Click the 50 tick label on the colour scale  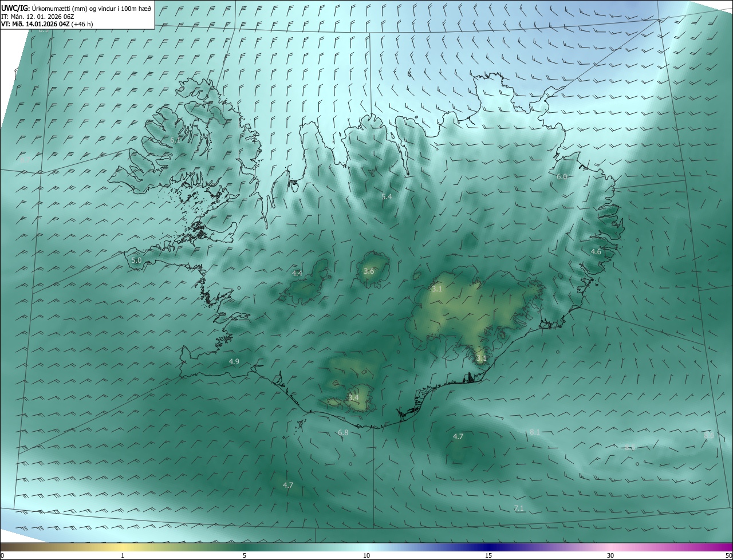click(728, 556)
